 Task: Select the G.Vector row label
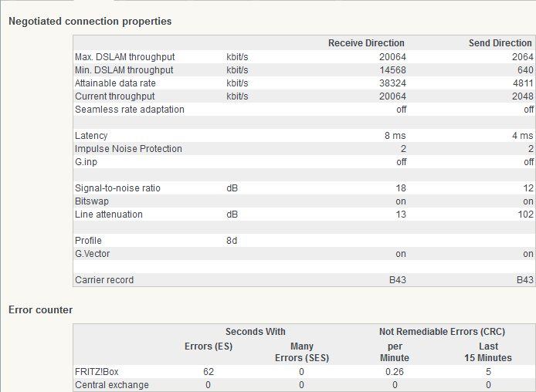click(x=92, y=254)
